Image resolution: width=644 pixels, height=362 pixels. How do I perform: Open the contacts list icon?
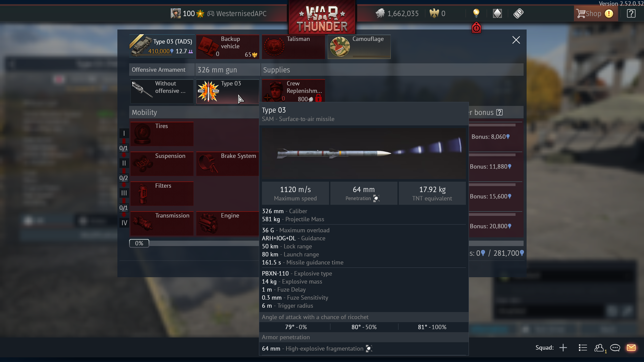click(x=583, y=348)
